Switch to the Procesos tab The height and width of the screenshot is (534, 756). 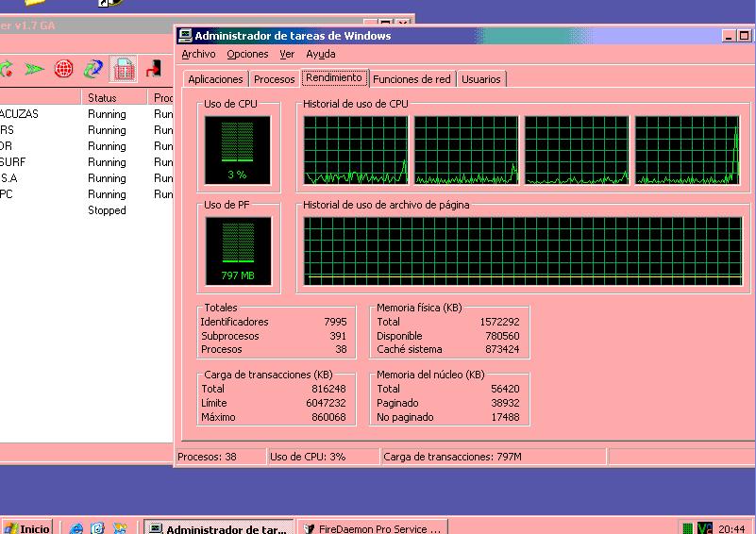tap(274, 79)
